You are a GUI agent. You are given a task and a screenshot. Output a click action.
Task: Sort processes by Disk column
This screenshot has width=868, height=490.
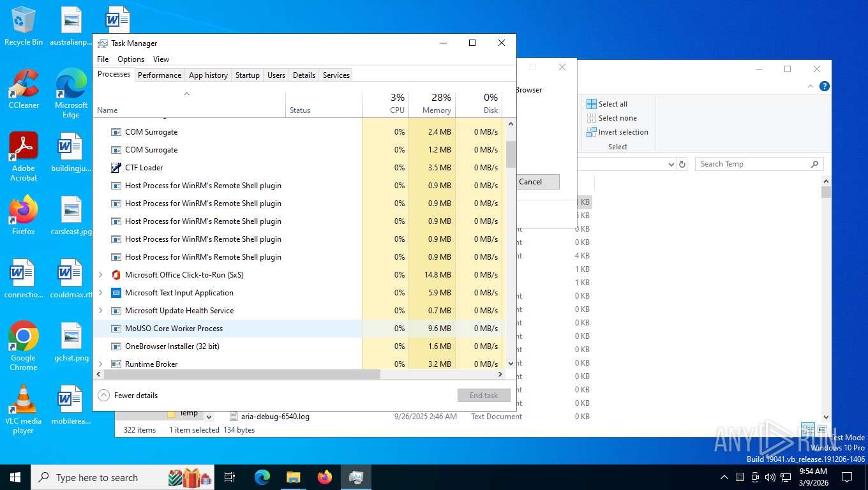tap(479, 105)
